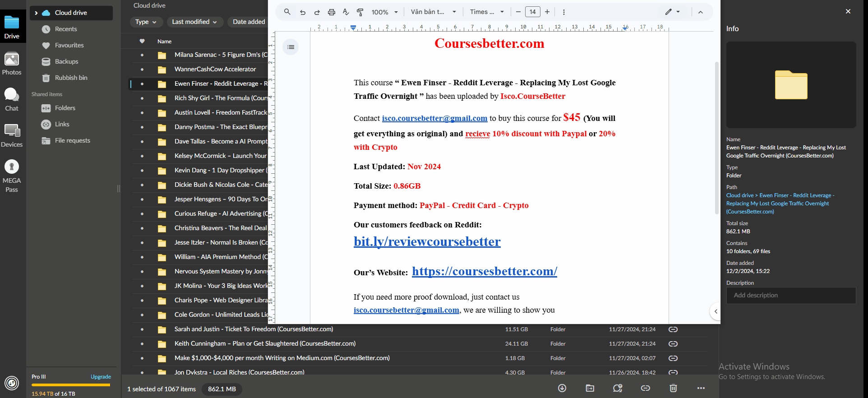This screenshot has height=398, width=868.
Task: Click the Add description field
Action: pyautogui.click(x=791, y=295)
